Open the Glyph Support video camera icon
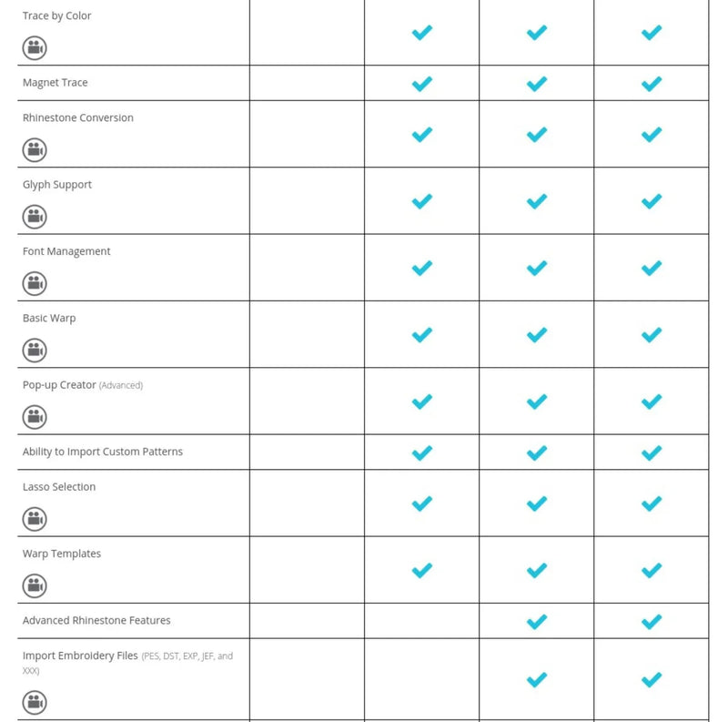728x722 pixels. 35,217
